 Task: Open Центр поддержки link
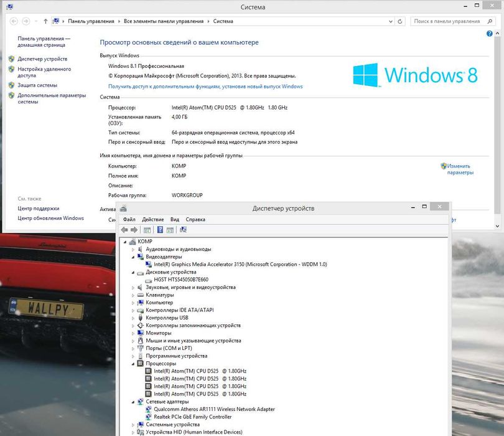(38, 209)
